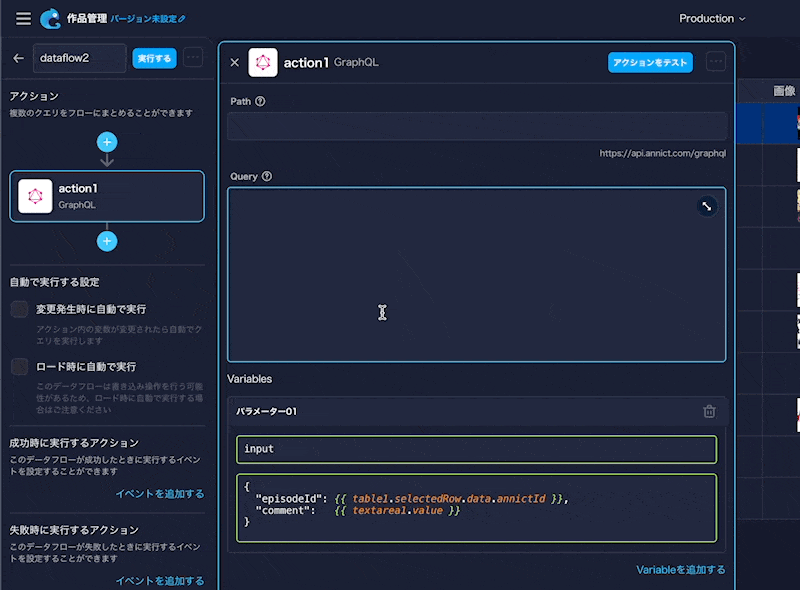Click the 画像 column header
This screenshot has height=590, width=800.
[784, 91]
